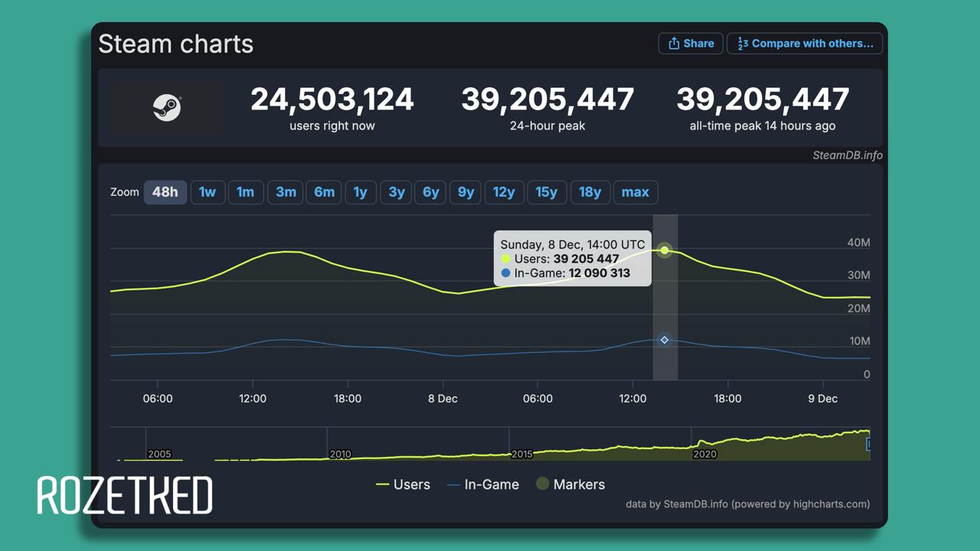Viewport: 980px width, 551px height.
Task: Toggle the In-Game series in legend
Action: 482,484
